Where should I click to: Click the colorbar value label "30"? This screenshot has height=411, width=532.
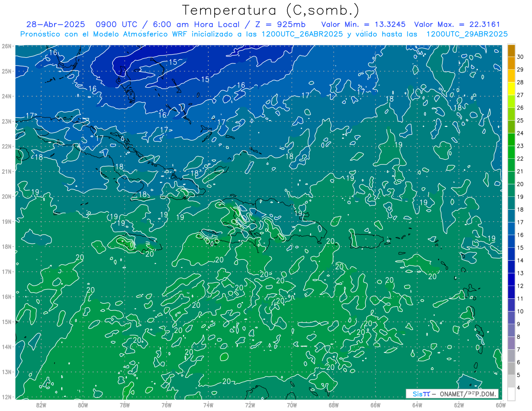pyautogui.click(x=520, y=57)
